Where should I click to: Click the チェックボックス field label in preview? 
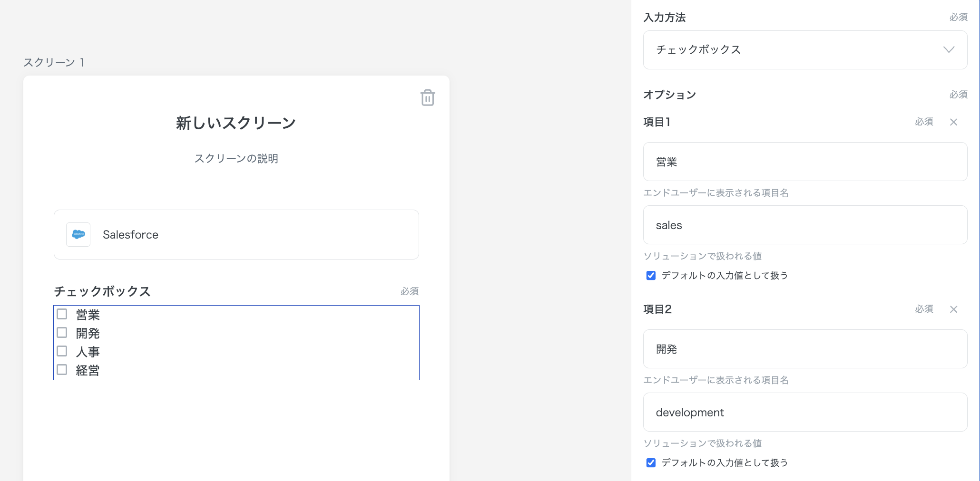point(102,291)
